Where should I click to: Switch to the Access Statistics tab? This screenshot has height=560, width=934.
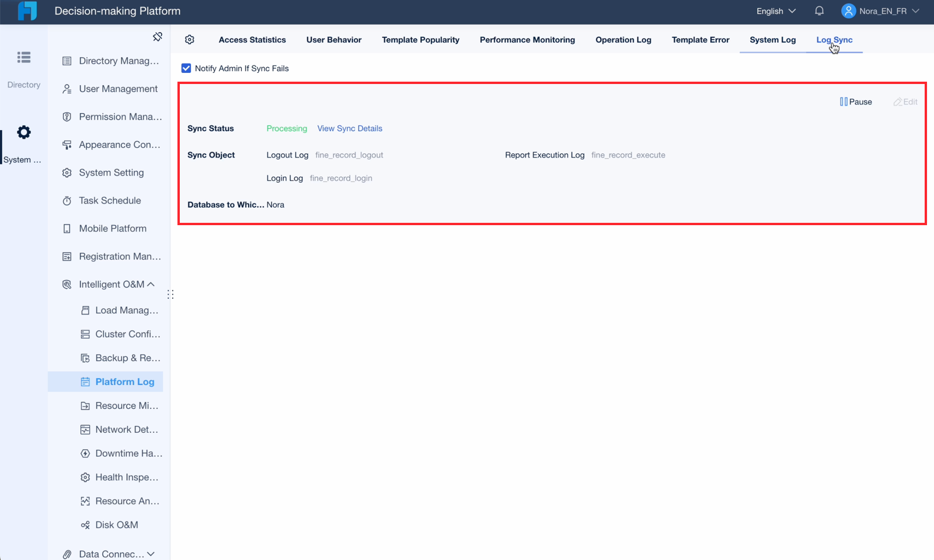click(x=252, y=40)
